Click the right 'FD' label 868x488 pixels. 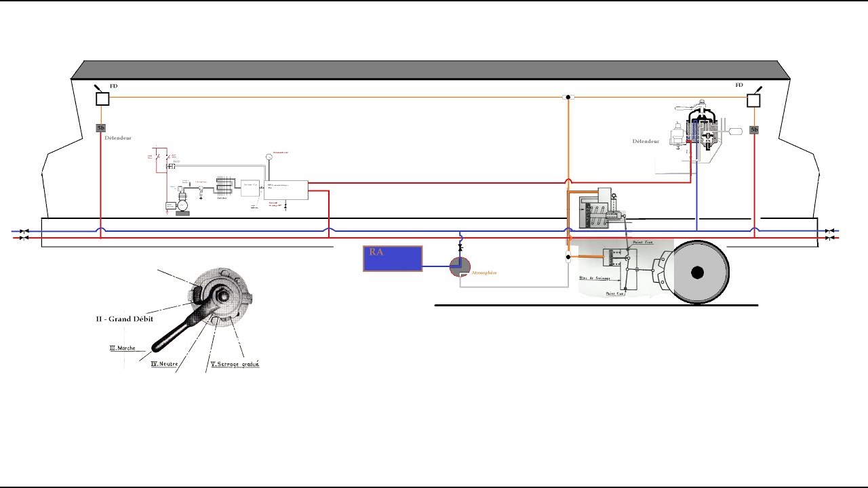pos(739,85)
